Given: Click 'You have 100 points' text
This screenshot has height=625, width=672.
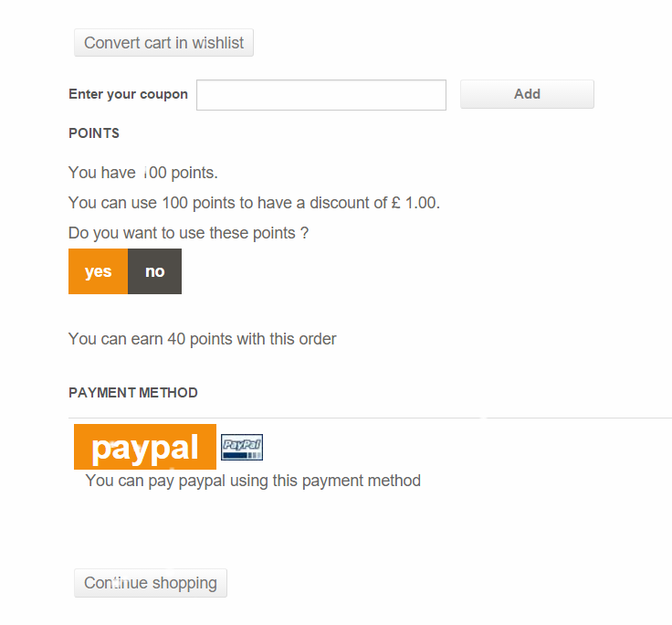Looking at the screenshot, I should point(143,173).
